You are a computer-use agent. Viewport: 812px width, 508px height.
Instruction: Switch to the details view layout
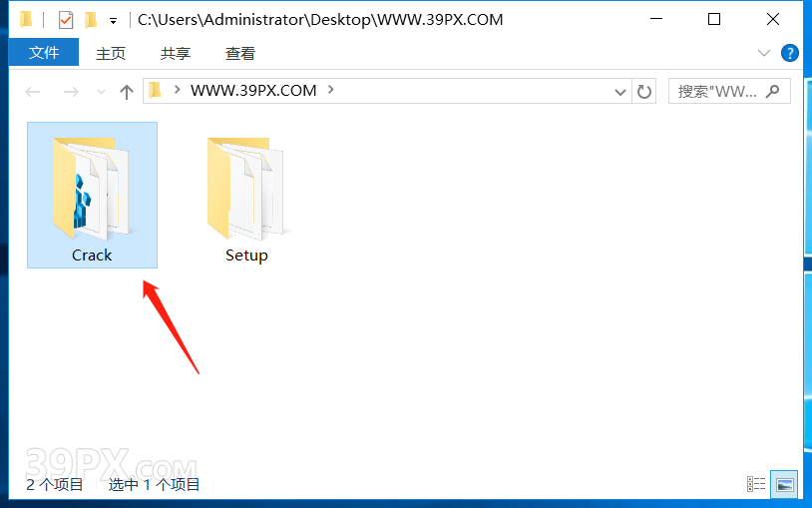(756, 484)
